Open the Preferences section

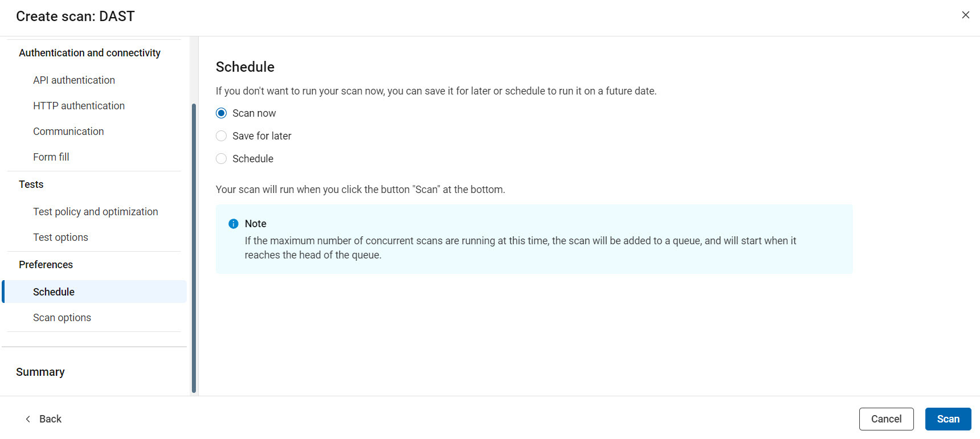[46, 264]
